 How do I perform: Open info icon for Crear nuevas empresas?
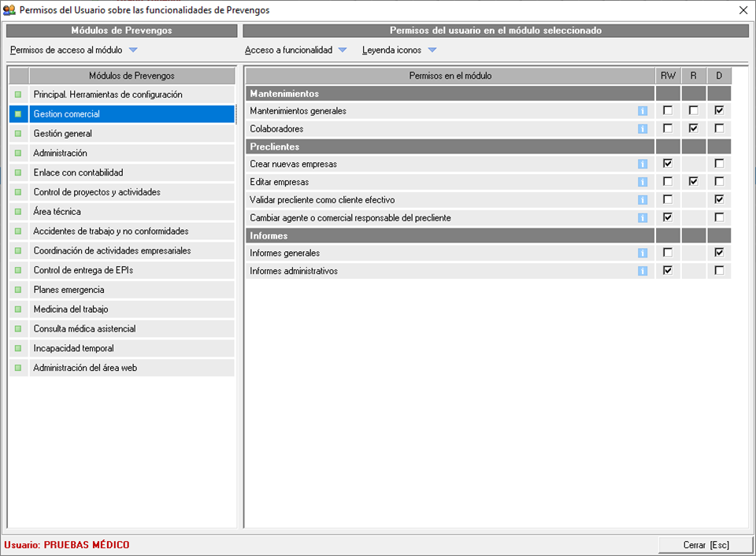643,164
